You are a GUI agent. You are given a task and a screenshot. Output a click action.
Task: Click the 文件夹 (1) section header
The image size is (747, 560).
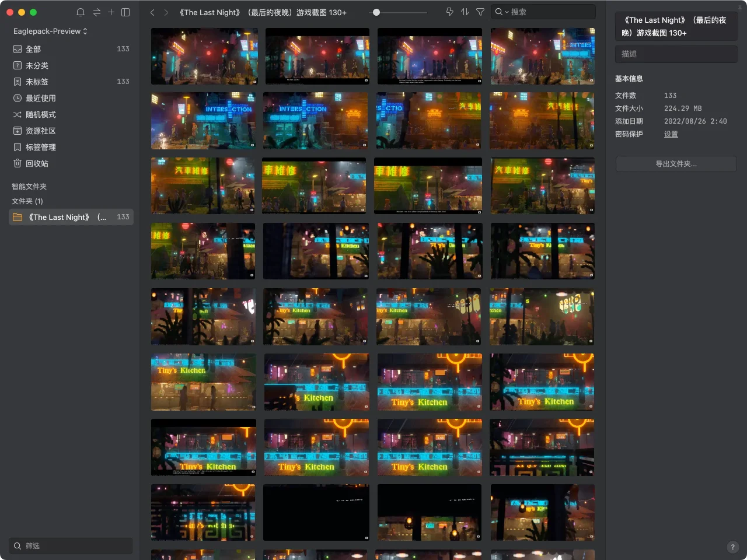point(27,201)
